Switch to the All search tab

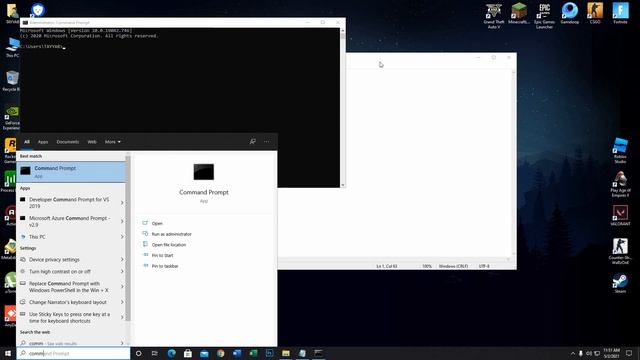click(27, 142)
